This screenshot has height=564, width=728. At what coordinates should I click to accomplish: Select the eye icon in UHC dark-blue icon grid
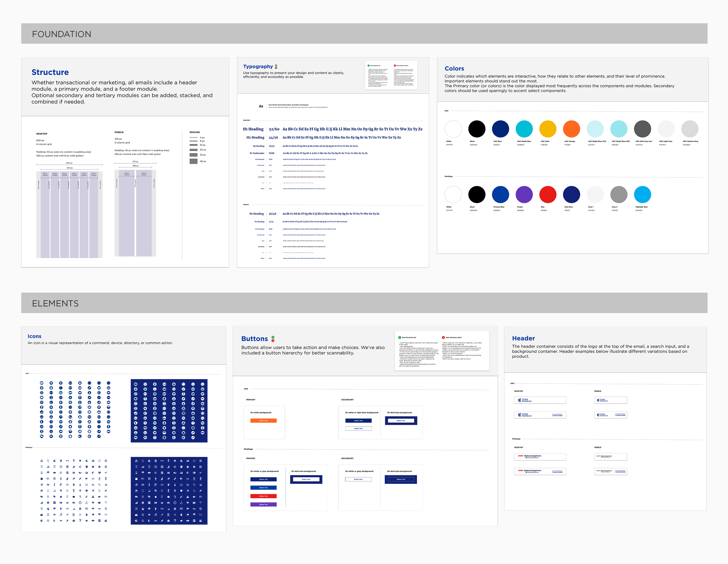(183, 418)
